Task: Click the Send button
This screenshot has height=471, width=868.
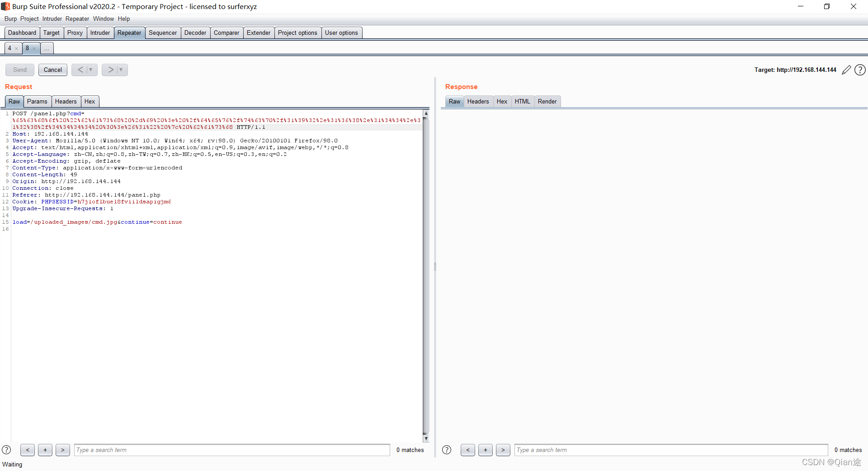Action: click(x=20, y=70)
